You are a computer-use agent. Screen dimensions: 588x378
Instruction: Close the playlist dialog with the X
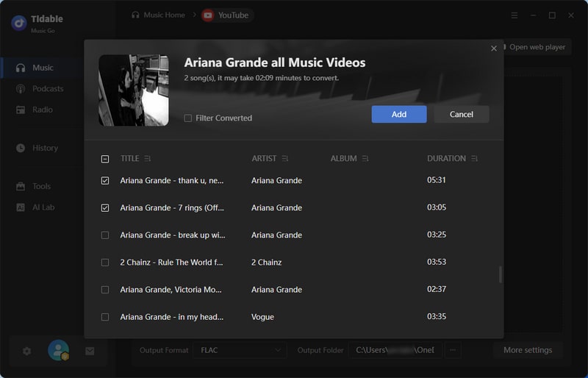click(494, 49)
